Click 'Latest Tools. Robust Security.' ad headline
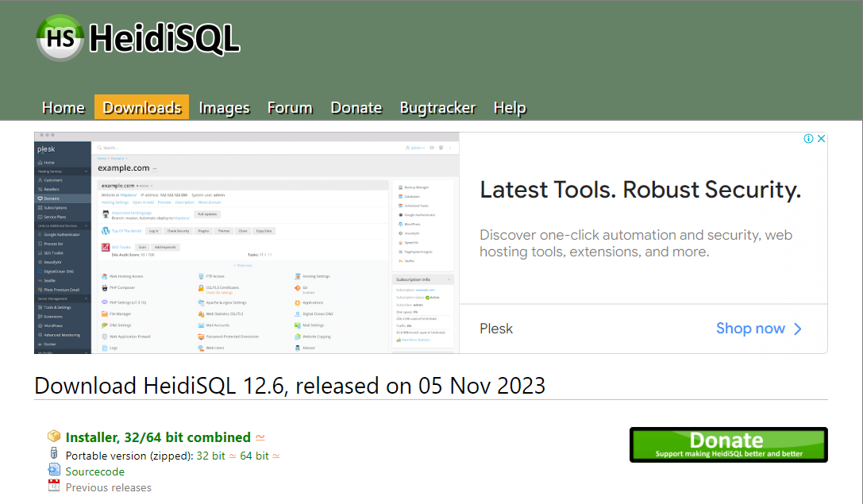Image resolution: width=863 pixels, height=504 pixels. pos(640,190)
